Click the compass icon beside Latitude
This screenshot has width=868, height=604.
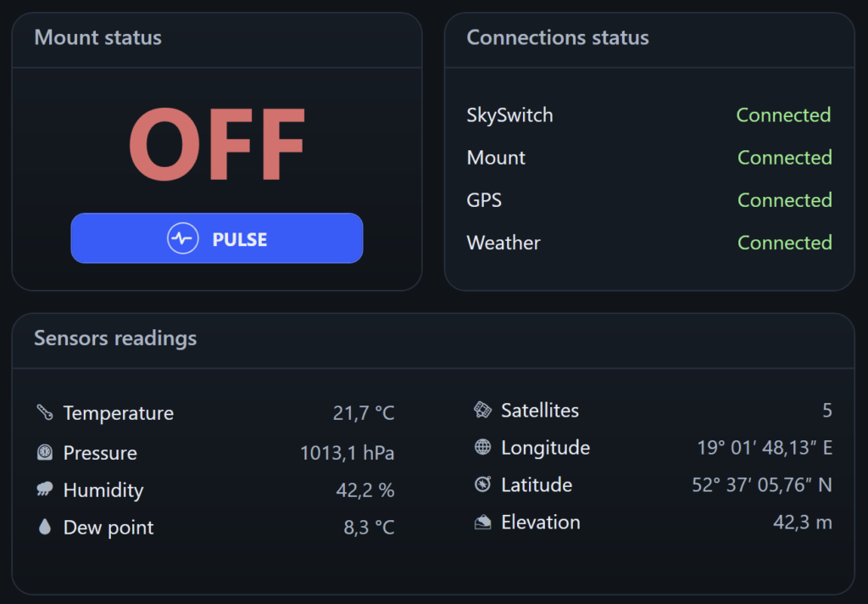[483, 484]
